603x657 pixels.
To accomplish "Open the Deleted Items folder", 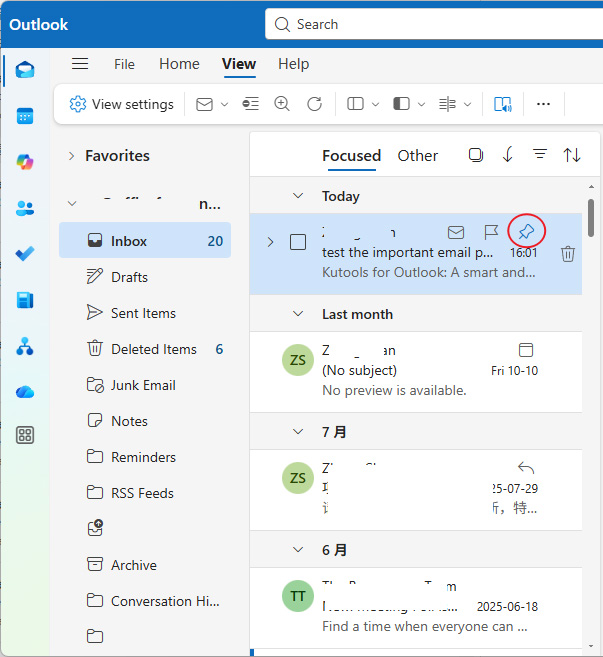I will point(145,349).
